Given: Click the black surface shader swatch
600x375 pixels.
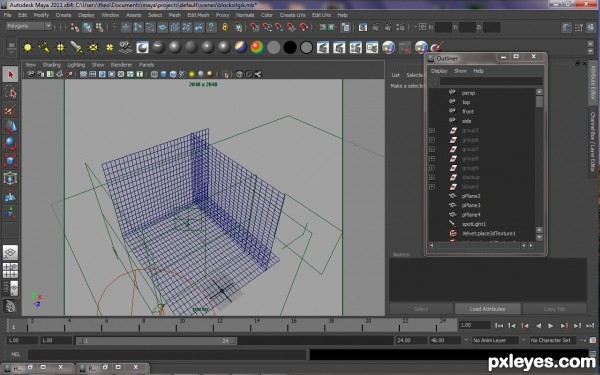Looking at the screenshot, I should pyautogui.click(x=290, y=47).
